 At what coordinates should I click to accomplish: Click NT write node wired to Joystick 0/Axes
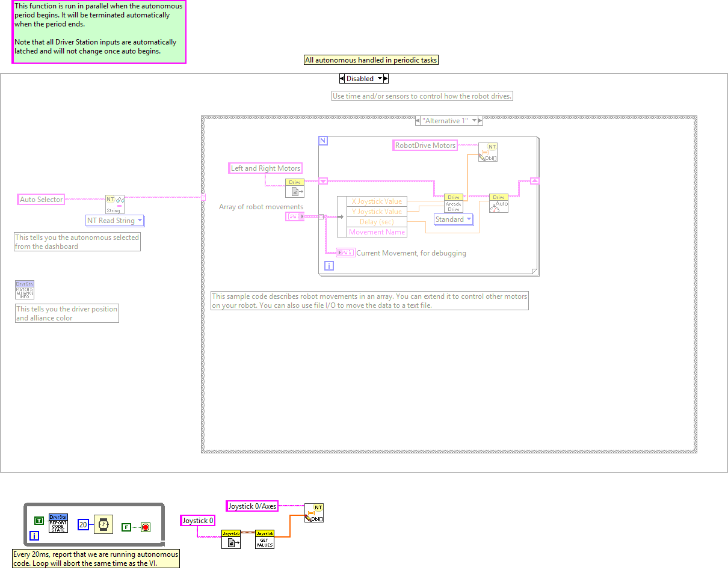click(314, 513)
